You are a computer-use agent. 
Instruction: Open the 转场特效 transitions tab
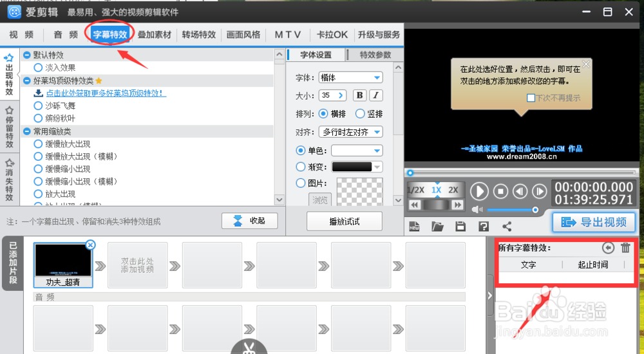click(199, 35)
